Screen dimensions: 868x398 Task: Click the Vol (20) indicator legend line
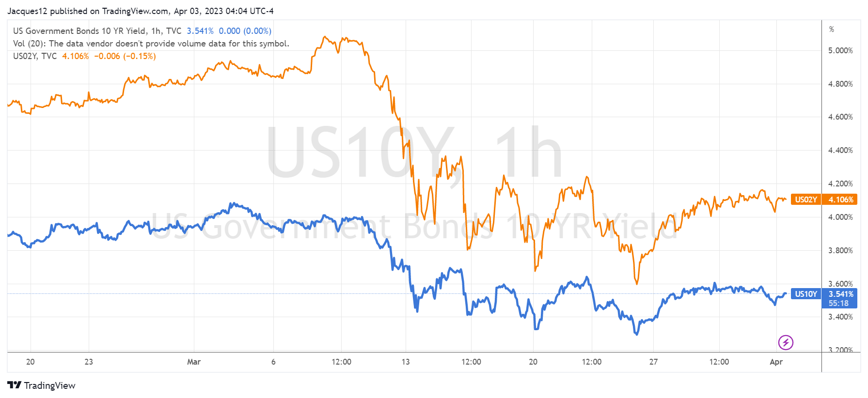pos(151,44)
